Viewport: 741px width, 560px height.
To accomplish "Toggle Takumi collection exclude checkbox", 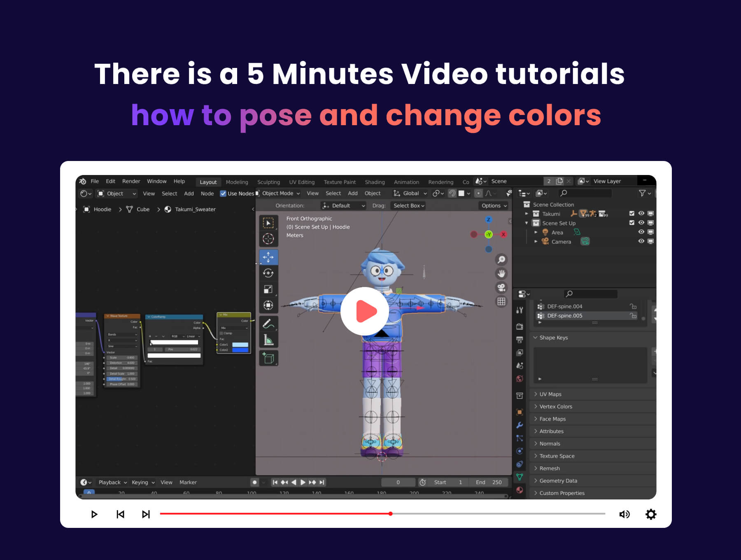I will (632, 213).
